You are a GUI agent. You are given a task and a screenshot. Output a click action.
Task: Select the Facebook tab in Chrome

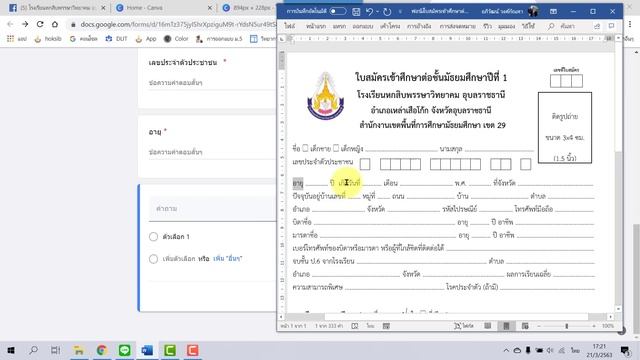click(57, 8)
